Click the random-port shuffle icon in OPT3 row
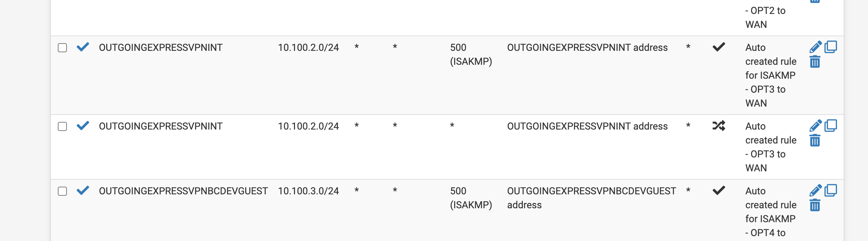The image size is (868, 241). (x=719, y=125)
